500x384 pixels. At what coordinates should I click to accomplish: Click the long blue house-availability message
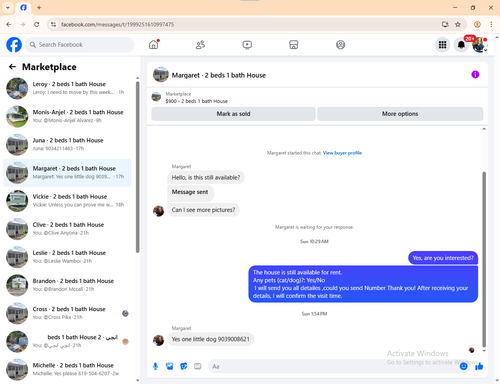(x=363, y=284)
